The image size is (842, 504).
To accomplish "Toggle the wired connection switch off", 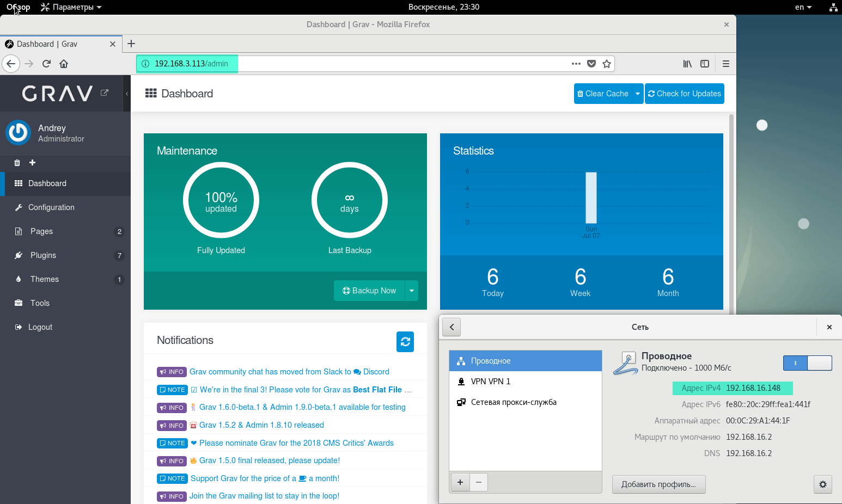I will point(807,363).
